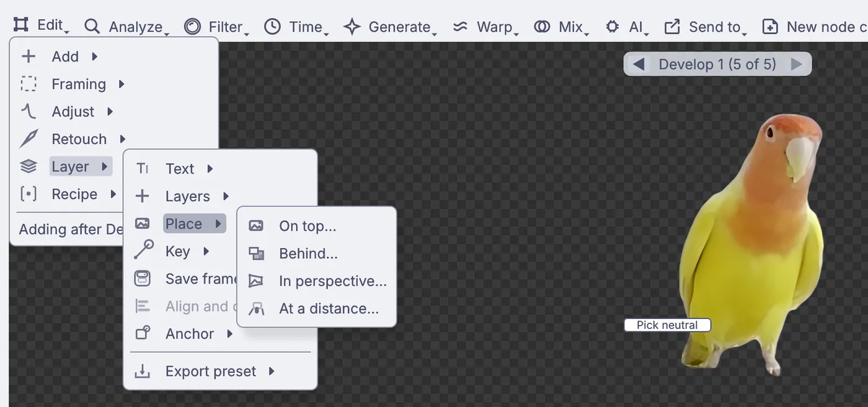Click the New node plus-page icon
Screen dimensions: 868x407
770,27
